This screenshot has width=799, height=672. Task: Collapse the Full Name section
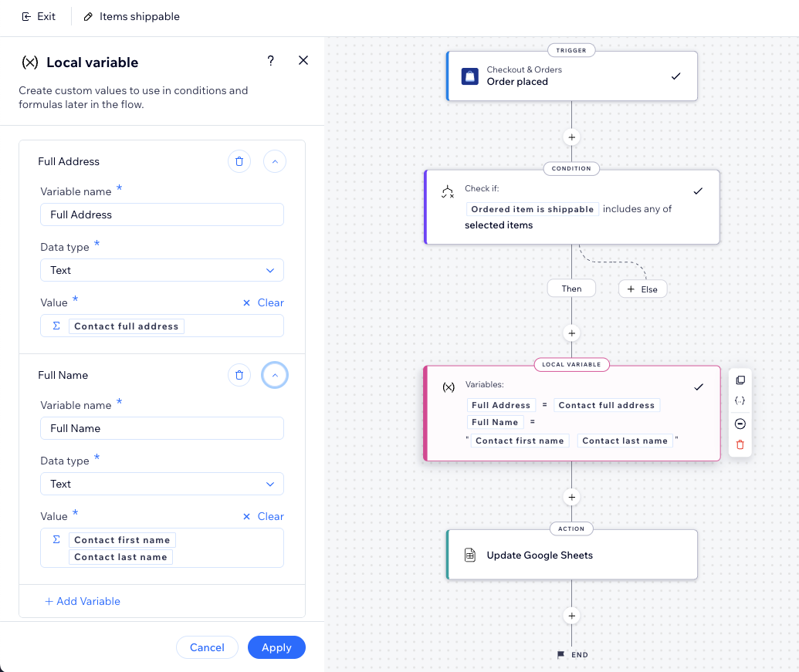tap(275, 375)
